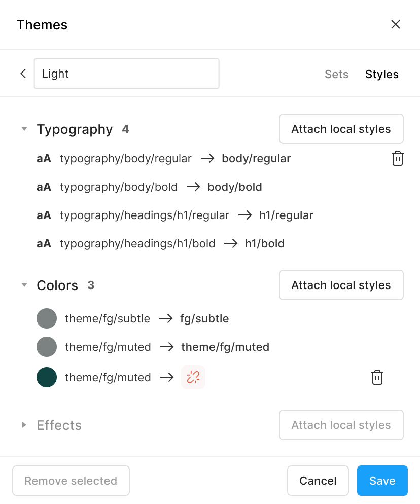Switch to the Sets tab

[x=336, y=74]
